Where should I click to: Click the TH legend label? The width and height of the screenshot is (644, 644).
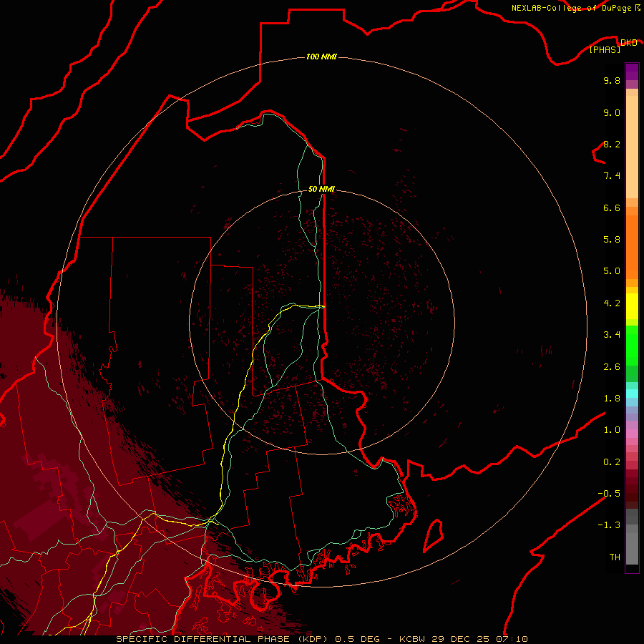615,557
